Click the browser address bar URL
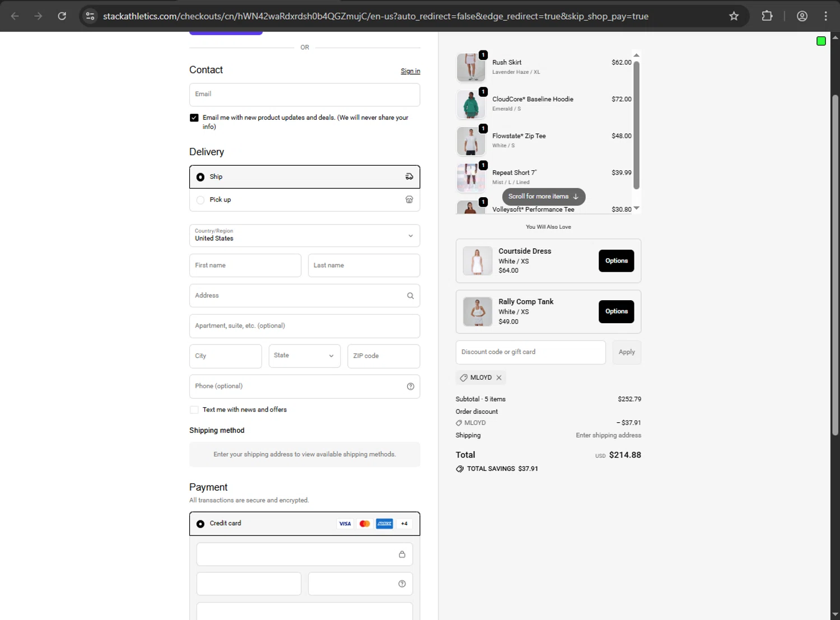 (376, 16)
